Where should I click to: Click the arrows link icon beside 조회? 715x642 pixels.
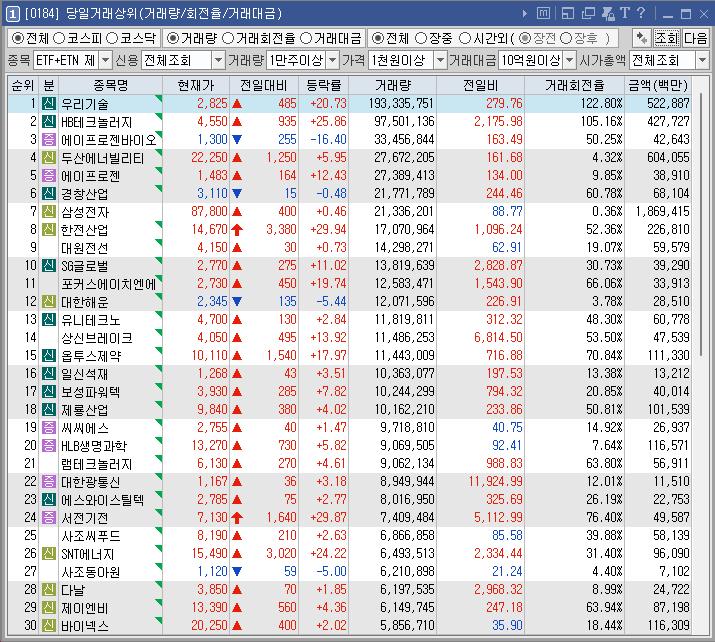642,38
